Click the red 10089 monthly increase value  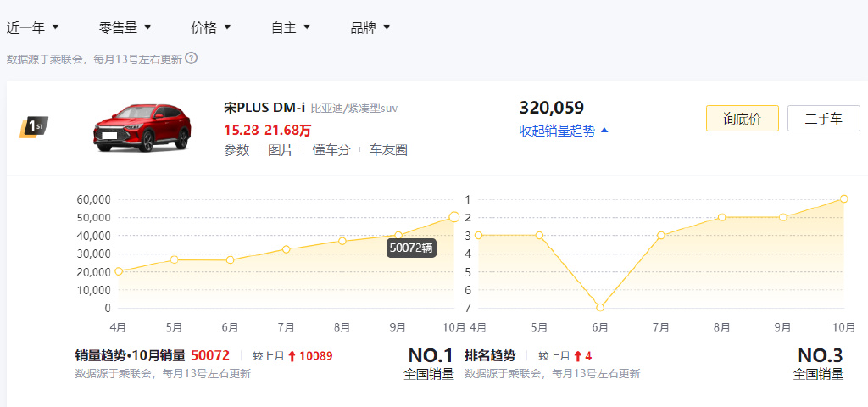316,355
